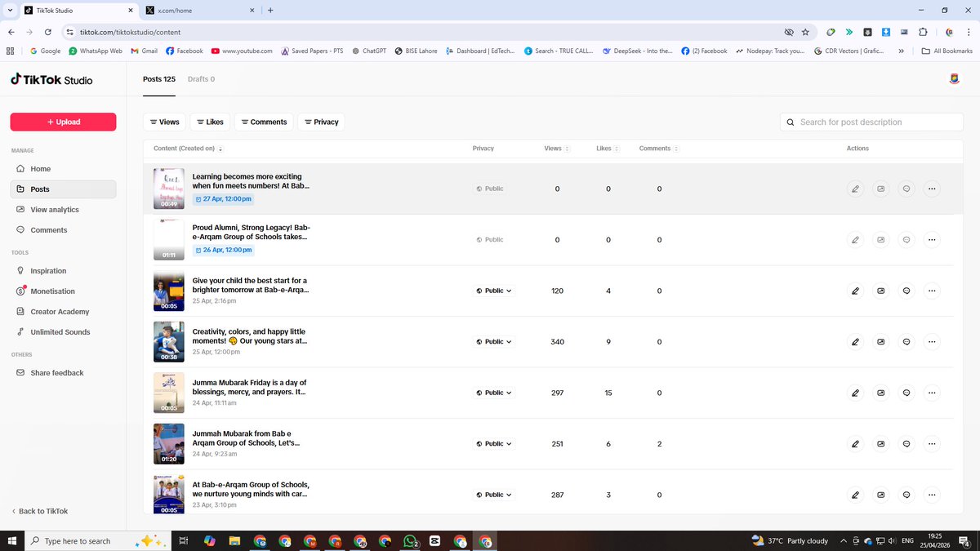Screen dimensions: 980x551
Task: Switch to the Drafts 0 tab
Action: [201, 79]
